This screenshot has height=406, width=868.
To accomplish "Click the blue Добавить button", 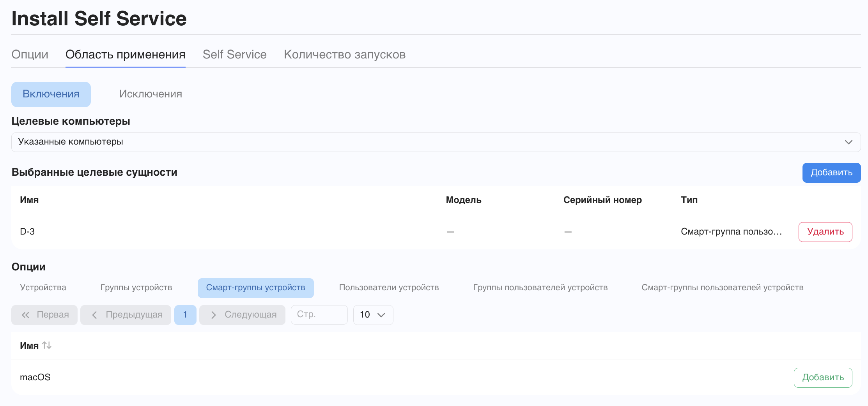I will click(832, 173).
